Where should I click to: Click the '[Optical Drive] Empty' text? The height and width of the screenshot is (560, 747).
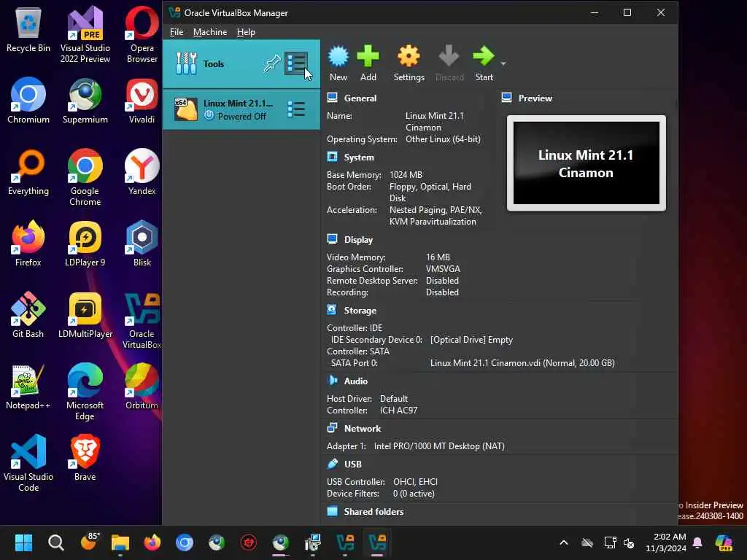tap(472, 340)
